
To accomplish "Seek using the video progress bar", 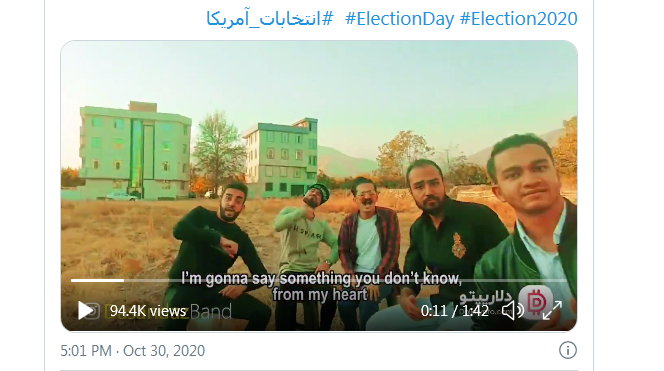I will tap(318, 280).
